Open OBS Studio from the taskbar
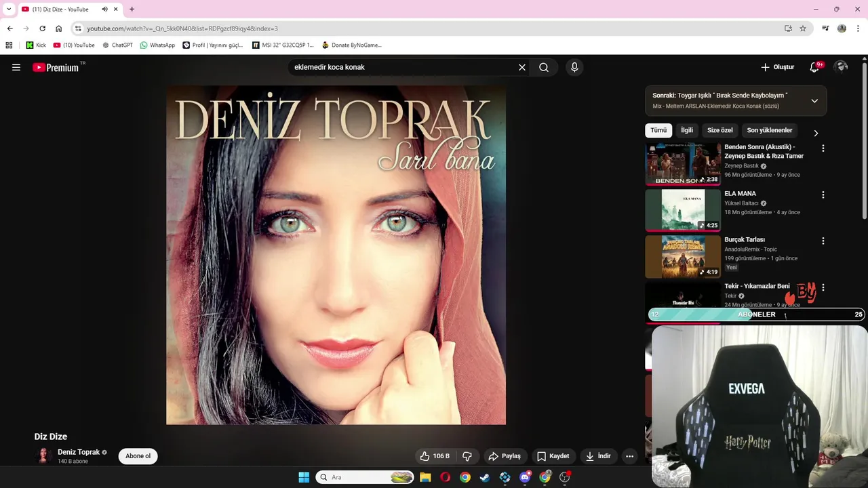 [565, 477]
